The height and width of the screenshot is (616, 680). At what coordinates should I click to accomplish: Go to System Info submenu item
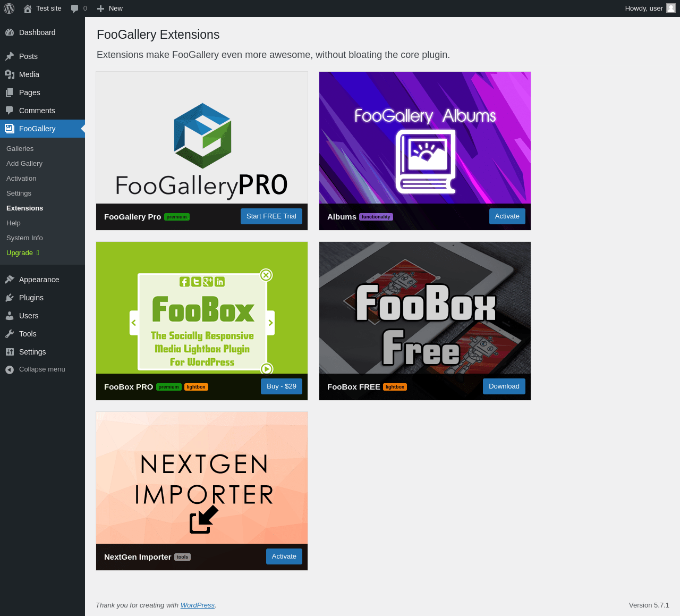pyautogui.click(x=24, y=238)
